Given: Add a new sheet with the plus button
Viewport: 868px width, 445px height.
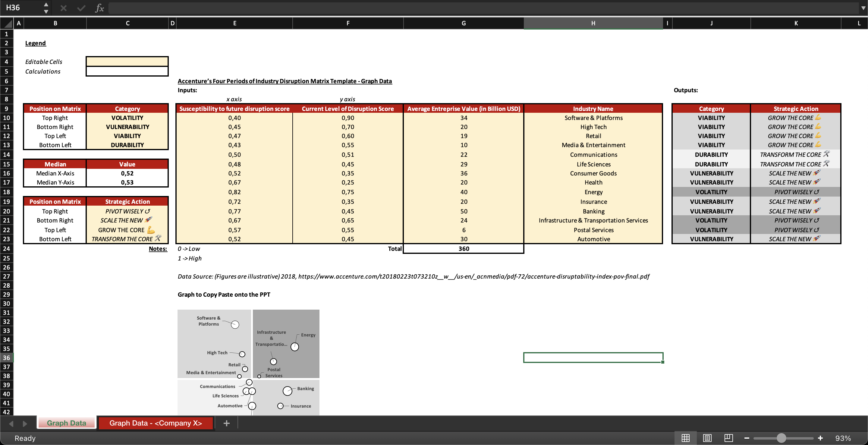Looking at the screenshot, I should 226,423.
